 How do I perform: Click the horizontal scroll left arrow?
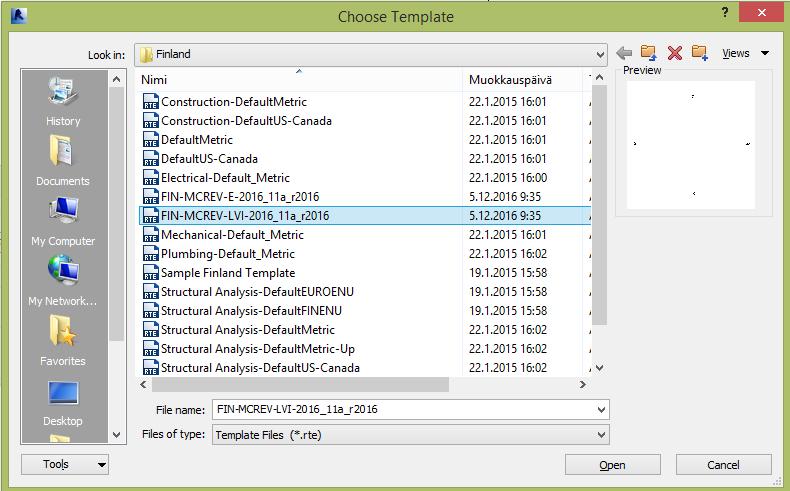click(144, 384)
